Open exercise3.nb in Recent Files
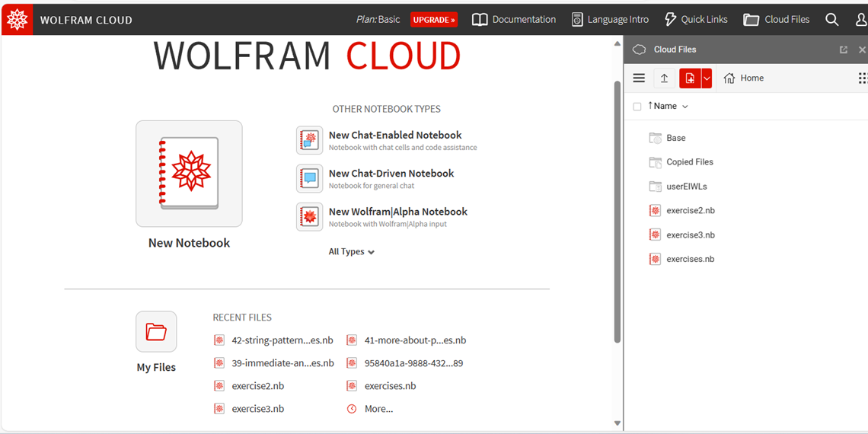Image resolution: width=868 pixels, height=434 pixels. pos(258,409)
